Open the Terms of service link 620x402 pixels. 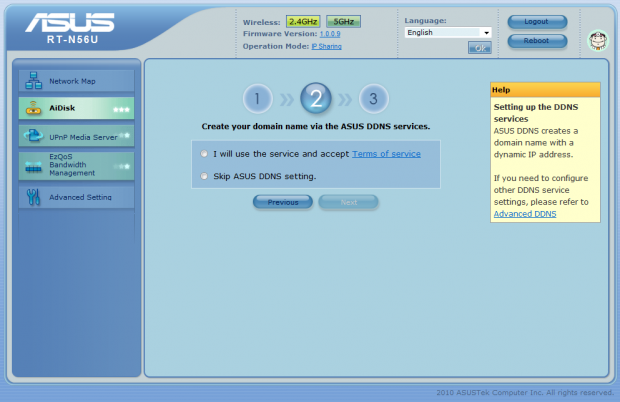[x=386, y=154]
